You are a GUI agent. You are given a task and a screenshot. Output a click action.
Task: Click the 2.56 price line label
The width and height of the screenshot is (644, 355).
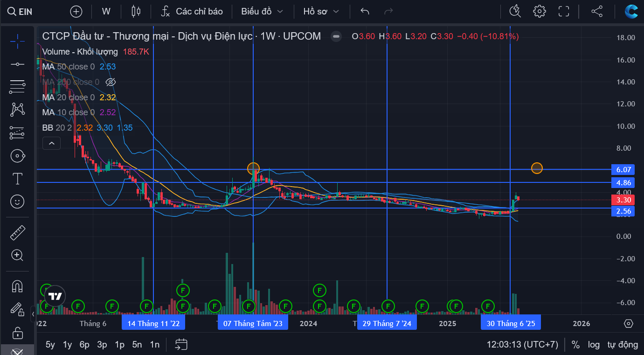624,211
